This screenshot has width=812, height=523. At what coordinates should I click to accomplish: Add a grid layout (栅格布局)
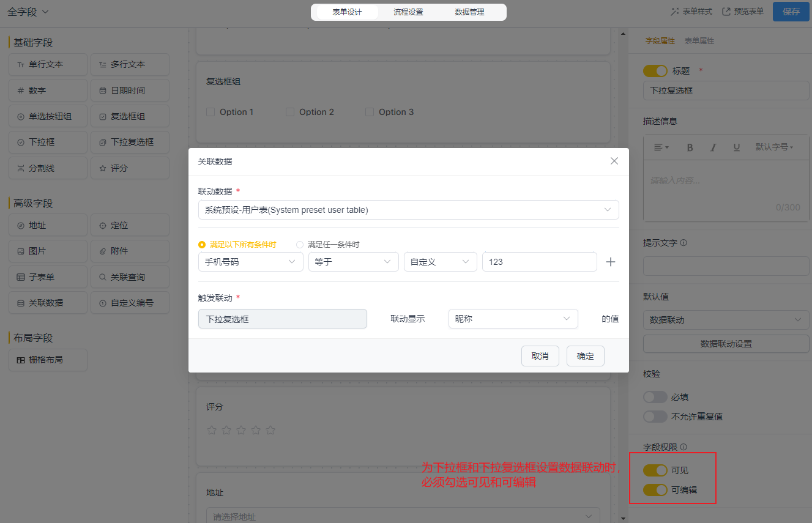48,360
